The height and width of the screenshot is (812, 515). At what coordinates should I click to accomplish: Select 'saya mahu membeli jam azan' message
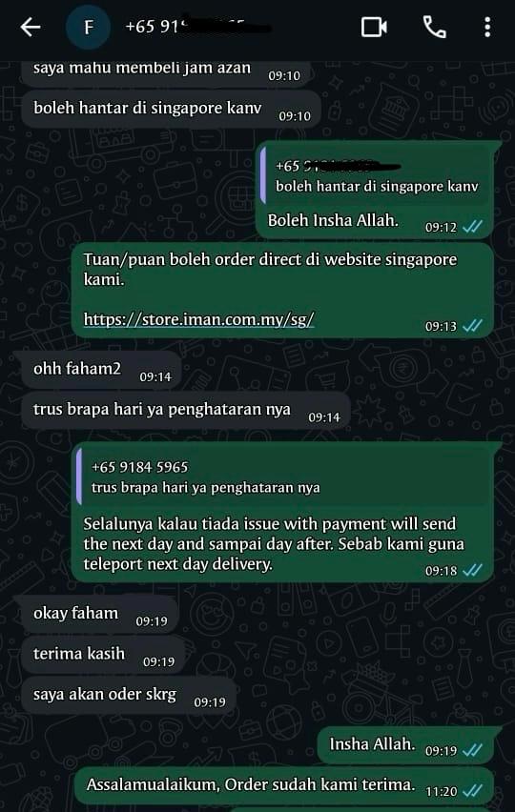pos(166,71)
